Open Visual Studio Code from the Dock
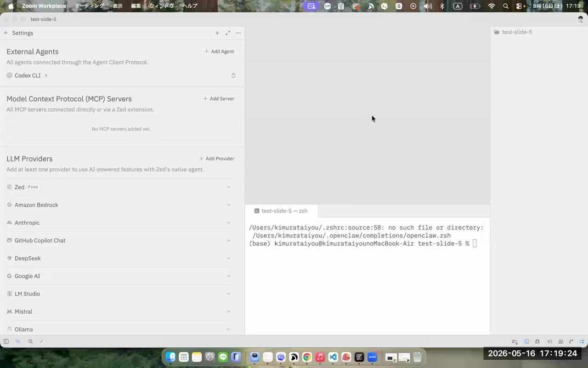 (334, 357)
